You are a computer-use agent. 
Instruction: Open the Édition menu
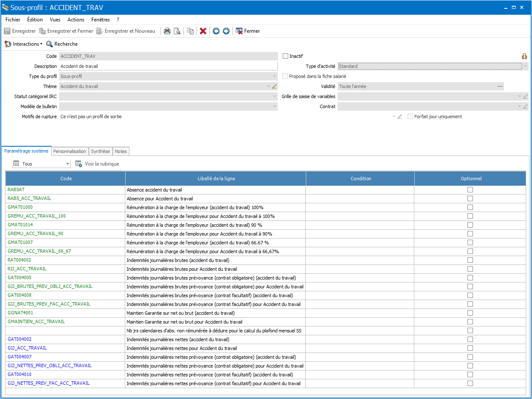pyautogui.click(x=35, y=20)
